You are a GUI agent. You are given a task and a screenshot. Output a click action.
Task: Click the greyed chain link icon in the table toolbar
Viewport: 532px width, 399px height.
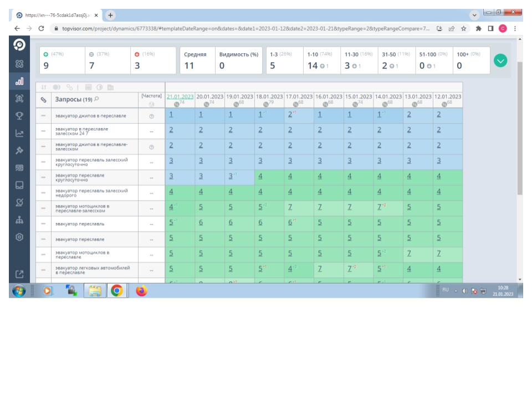click(70, 87)
